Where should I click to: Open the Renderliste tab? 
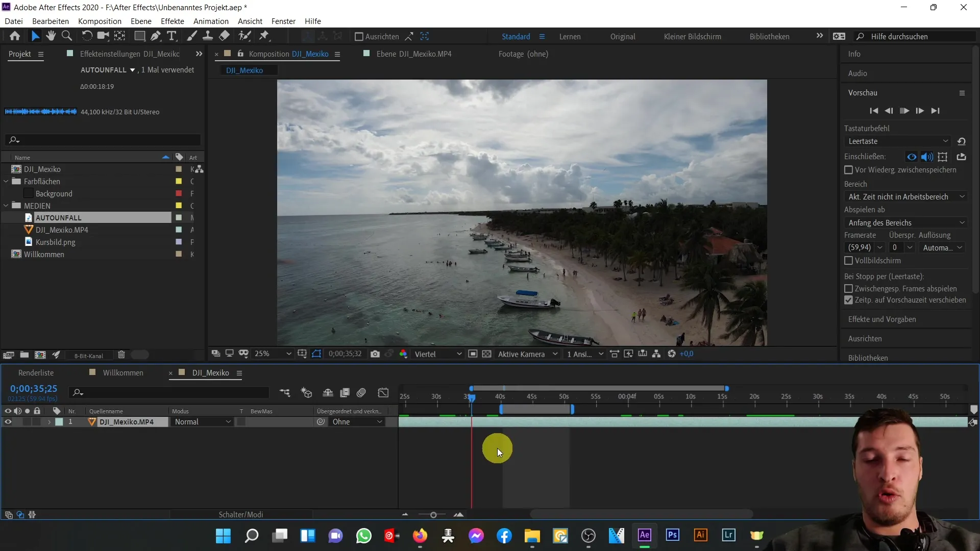(36, 373)
